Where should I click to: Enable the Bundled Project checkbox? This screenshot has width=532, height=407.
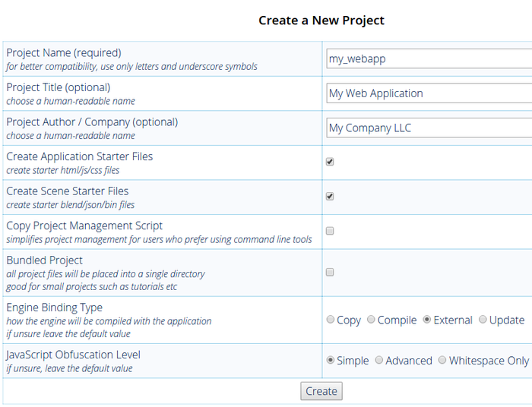click(330, 272)
